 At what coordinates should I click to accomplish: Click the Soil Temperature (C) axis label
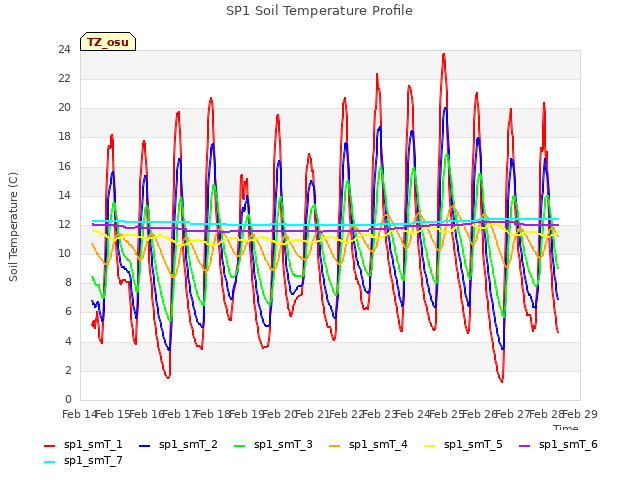(x=13, y=227)
